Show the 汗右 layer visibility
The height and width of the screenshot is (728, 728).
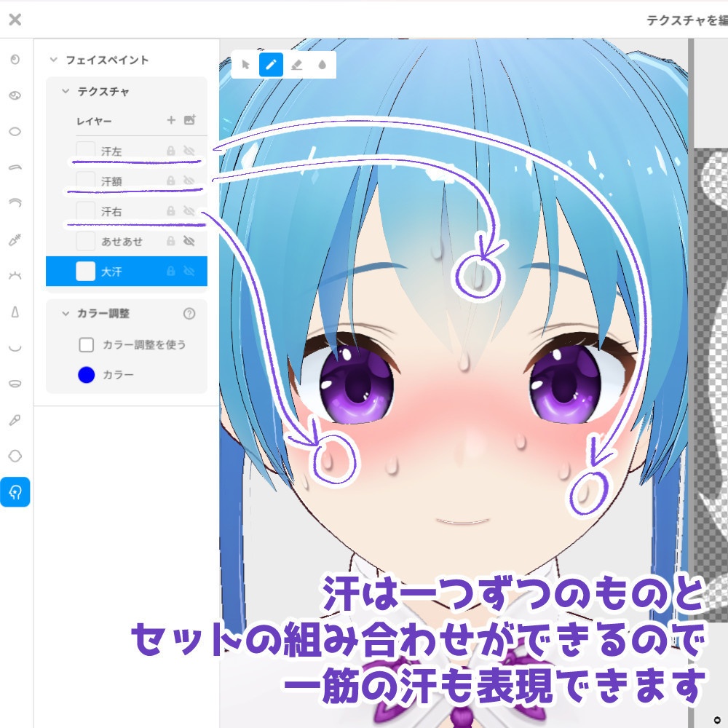tap(189, 211)
